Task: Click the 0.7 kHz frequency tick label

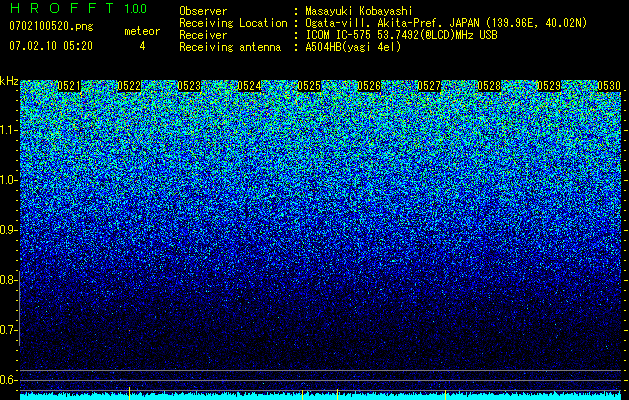Action: [8, 330]
